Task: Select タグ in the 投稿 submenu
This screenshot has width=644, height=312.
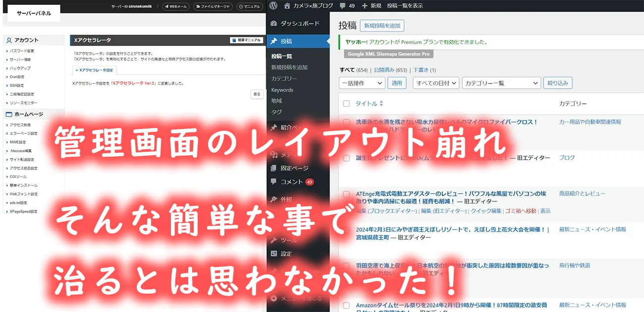Action: 276,112
